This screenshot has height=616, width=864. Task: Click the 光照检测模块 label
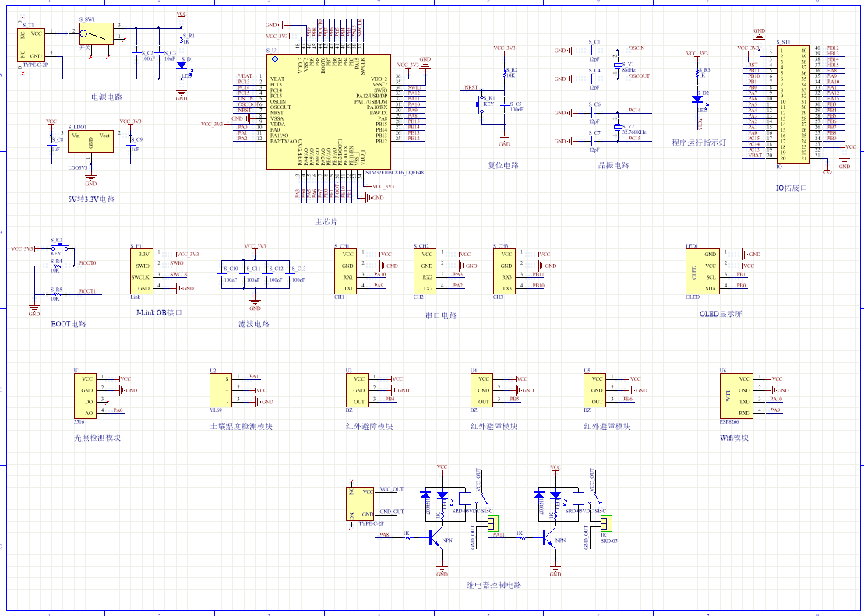click(97, 438)
